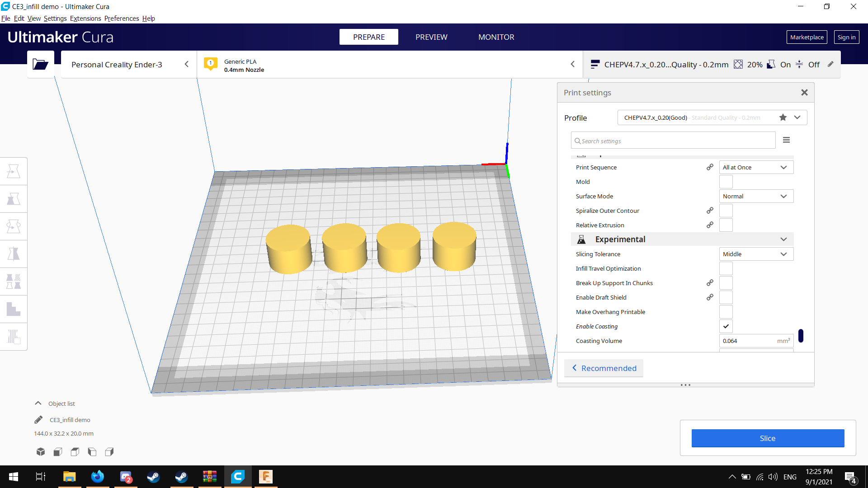Select the Support Blocker tool
Image resolution: width=868 pixels, height=488 pixels.
coord(14,309)
